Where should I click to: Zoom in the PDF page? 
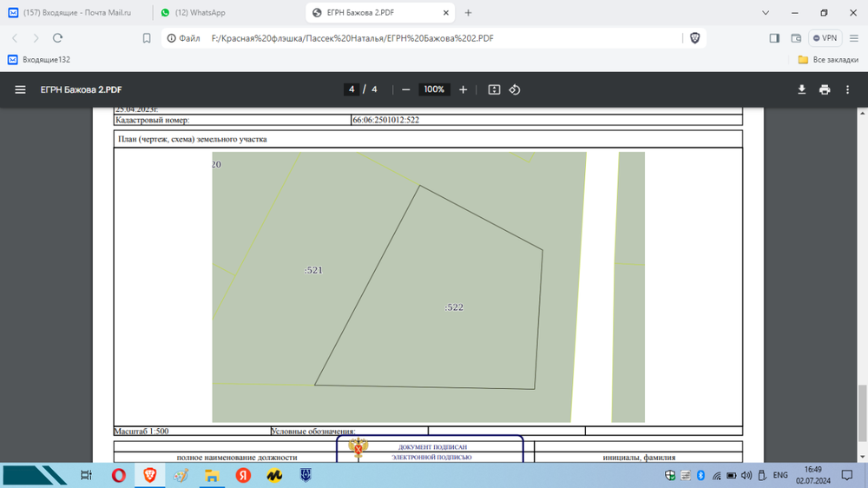point(463,89)
